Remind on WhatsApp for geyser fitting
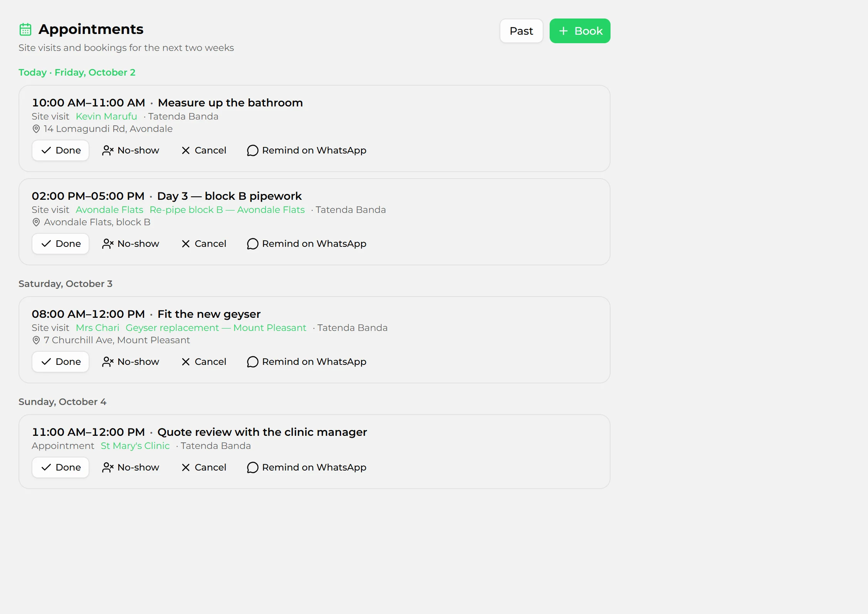Viewport: 868px width, 614px height. [x=306, y=362]
